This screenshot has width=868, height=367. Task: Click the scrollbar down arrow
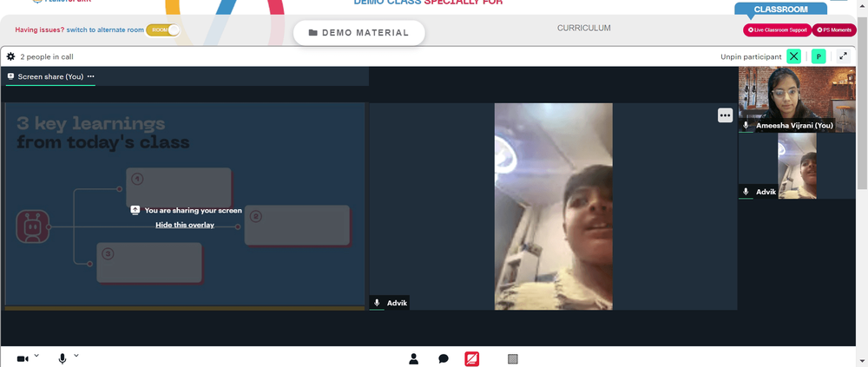tap(863, 362)
